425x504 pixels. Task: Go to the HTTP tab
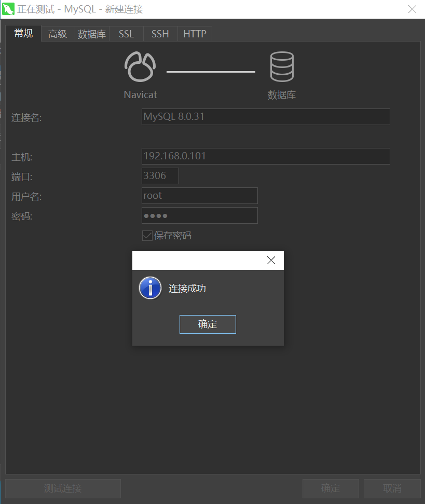pos(195,34)
